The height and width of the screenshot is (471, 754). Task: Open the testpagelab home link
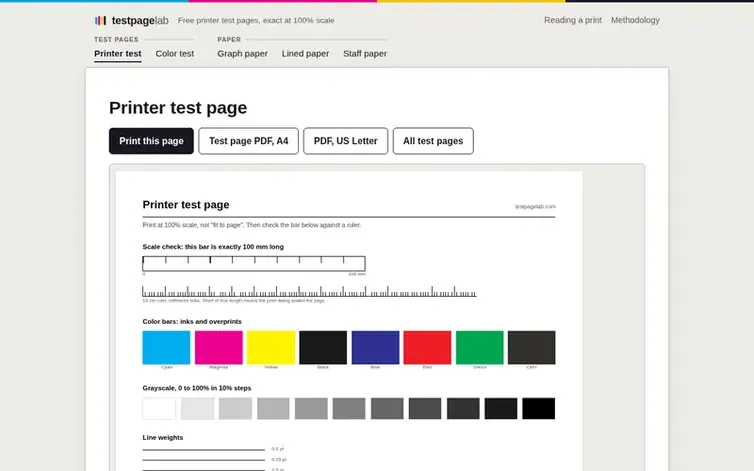click(x=131, y=20)
